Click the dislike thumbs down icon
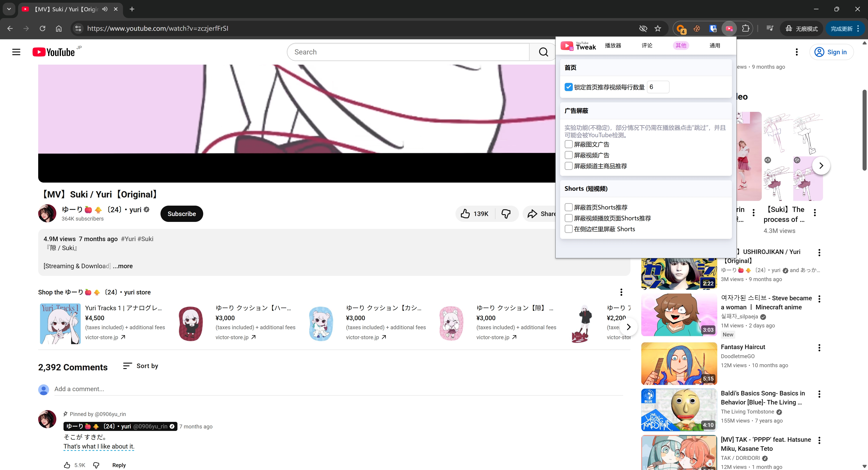868x470 pixels. (506, 214)
